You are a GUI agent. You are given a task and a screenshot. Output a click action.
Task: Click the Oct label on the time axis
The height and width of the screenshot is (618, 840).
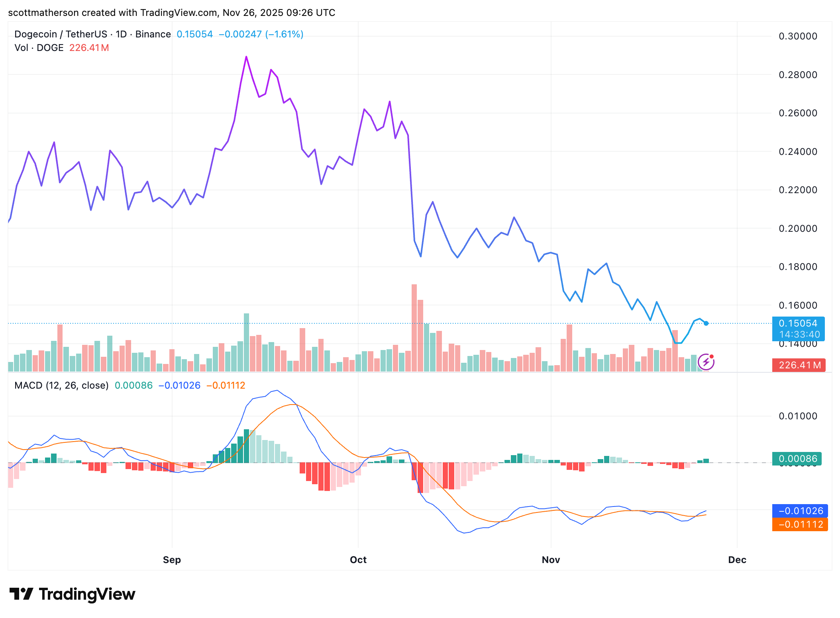[x=358, y=560]
